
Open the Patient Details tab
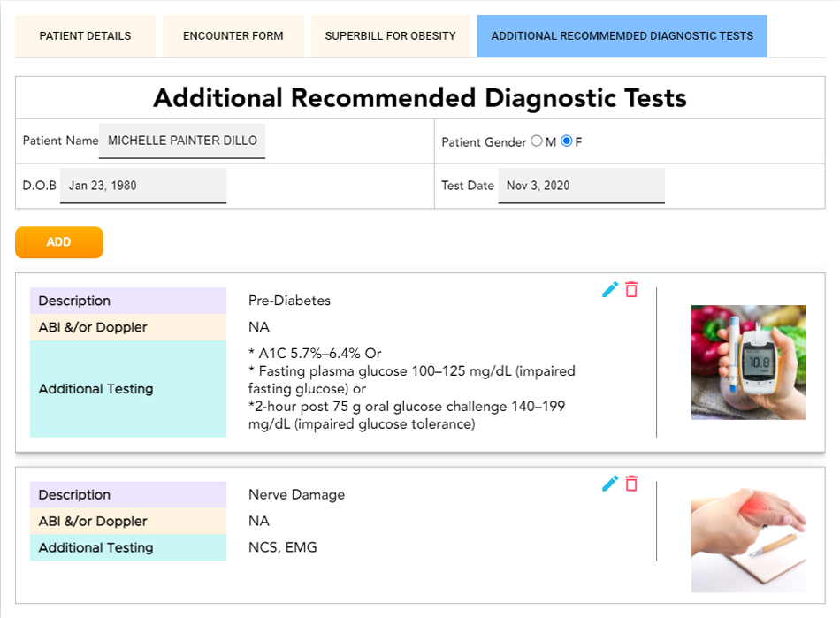click(85, 36)
